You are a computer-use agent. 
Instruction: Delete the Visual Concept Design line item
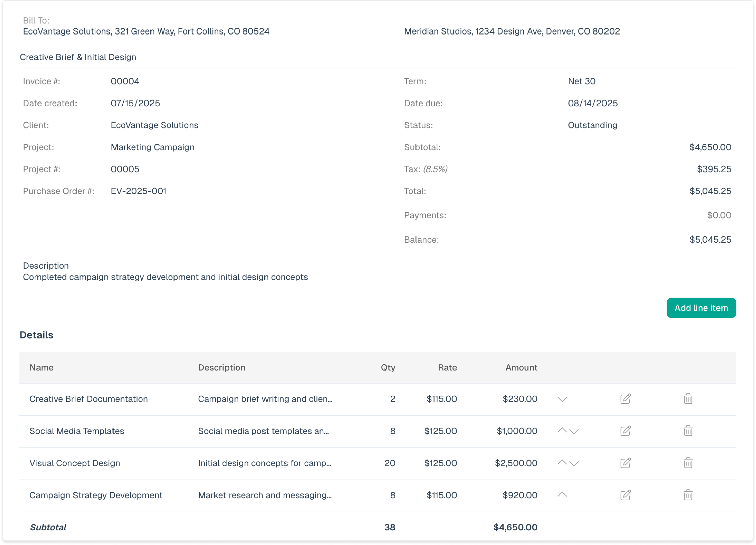(688, 463)
